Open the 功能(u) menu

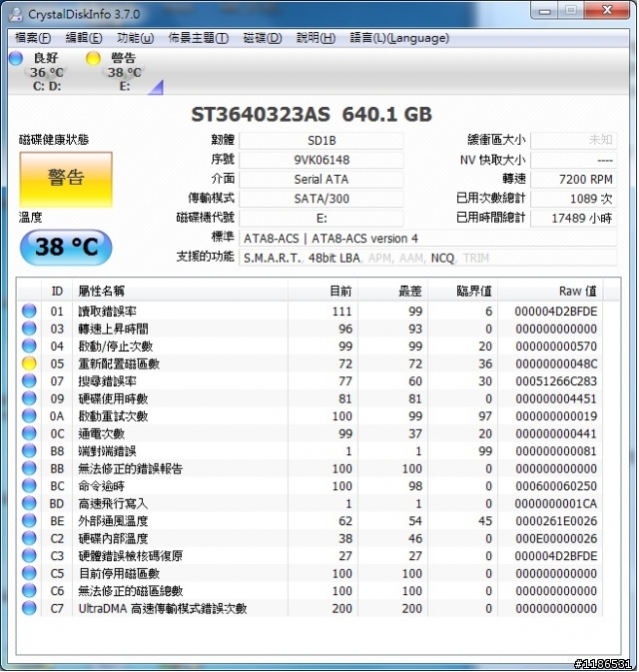coord(136,38)
